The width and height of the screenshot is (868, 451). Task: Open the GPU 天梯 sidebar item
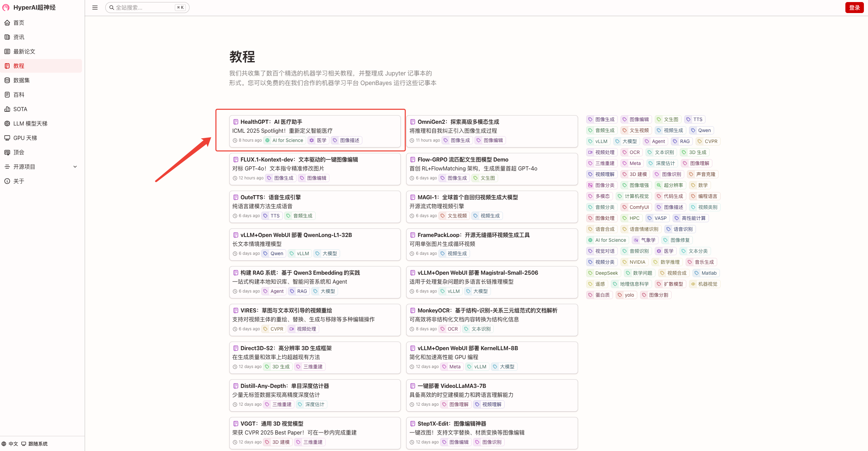pos(25,138)
